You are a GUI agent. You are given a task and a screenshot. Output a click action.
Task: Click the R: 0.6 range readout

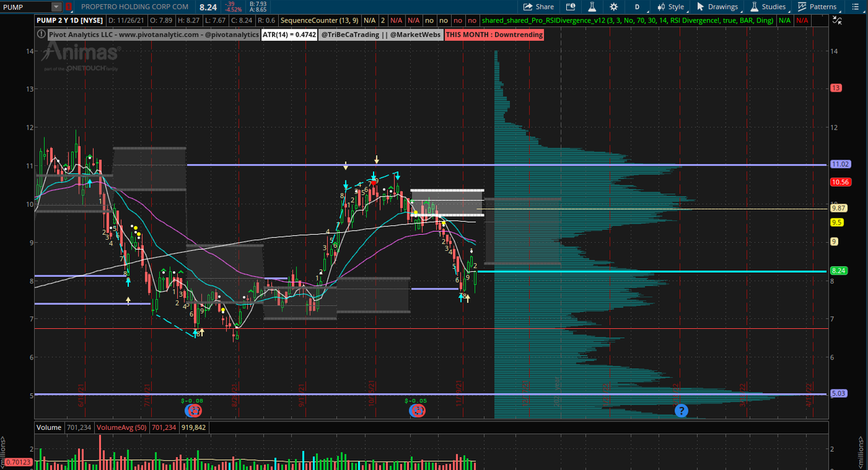265,21
